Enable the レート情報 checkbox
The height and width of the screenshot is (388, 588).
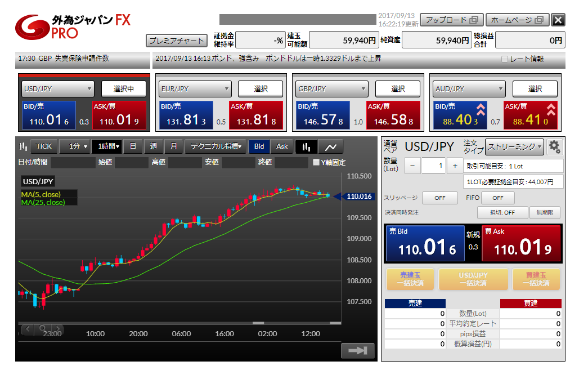click(505, 59)
